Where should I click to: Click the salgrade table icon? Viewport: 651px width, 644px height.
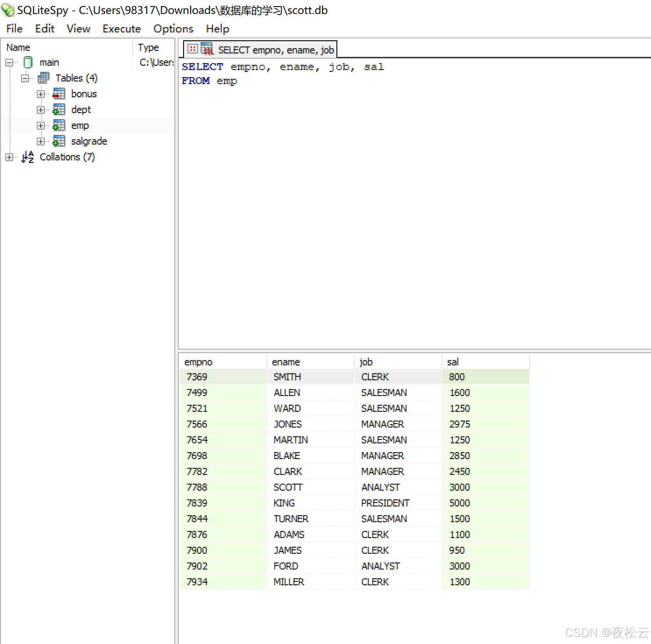pyautogui.click(x=58, y=141)
